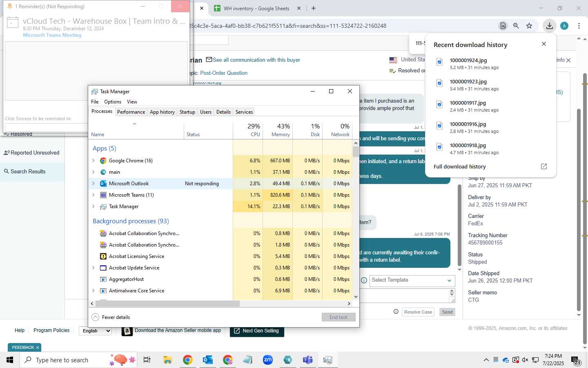Click Task Manager horizontal scrollbar thumb
Image resolution: width=588 pixels, height=368 pixels.
click(x=167, y=303)
